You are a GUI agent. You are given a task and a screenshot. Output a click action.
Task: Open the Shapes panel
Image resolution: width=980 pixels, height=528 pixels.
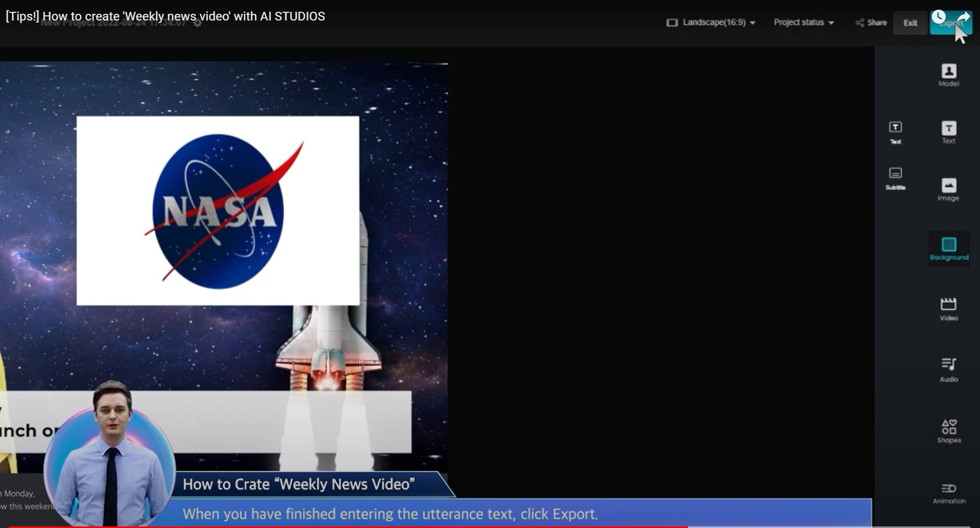coord(949,431)
